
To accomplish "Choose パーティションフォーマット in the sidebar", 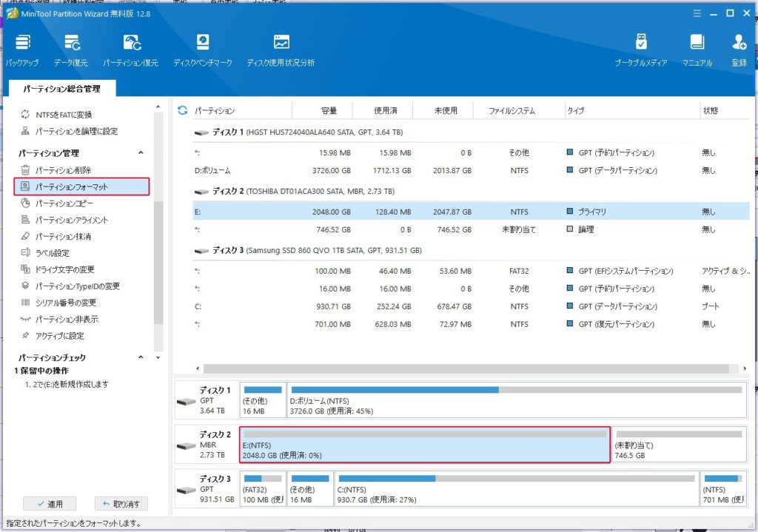I will [x=71, y=186].
